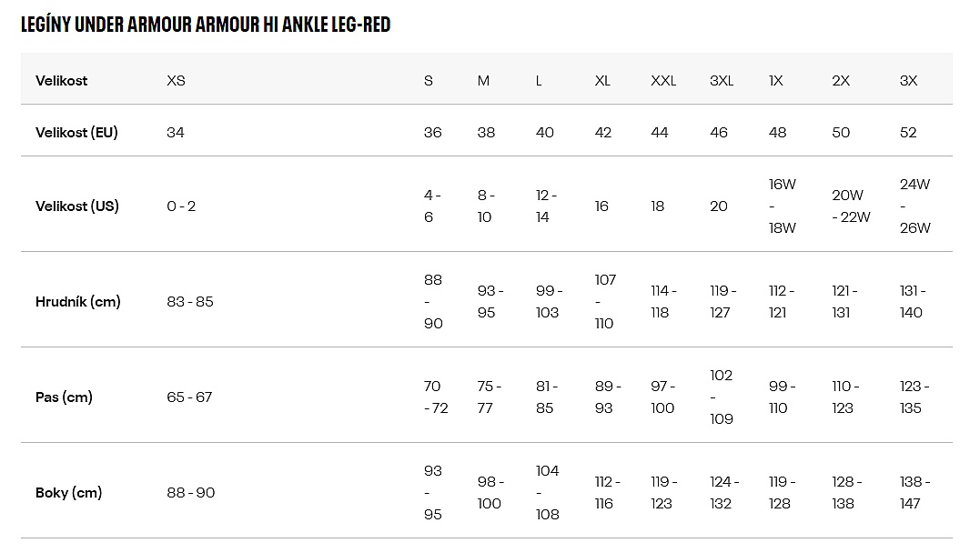Click the page title Legíny Under Armour heading

click(x=206, y=24)
